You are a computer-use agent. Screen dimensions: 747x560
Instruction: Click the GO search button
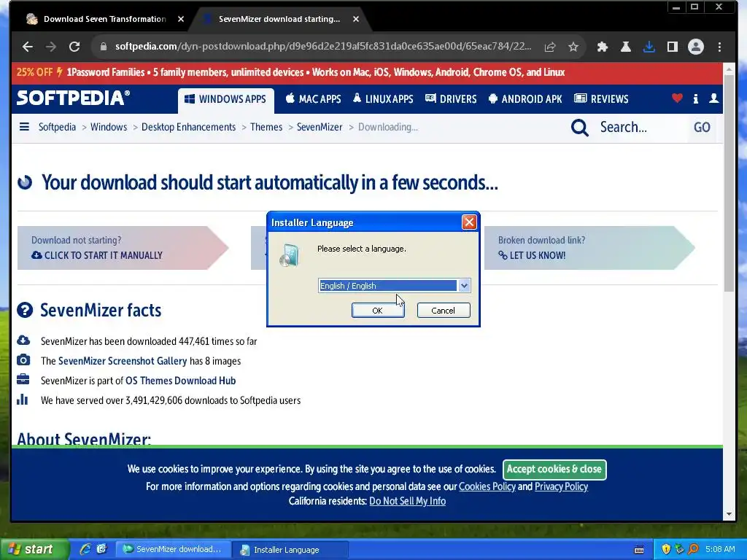702,127
